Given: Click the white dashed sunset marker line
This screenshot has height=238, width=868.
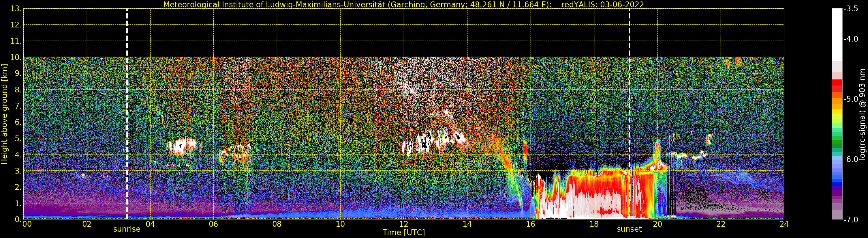Looking at the screenshot, I should tap(629, 114).
